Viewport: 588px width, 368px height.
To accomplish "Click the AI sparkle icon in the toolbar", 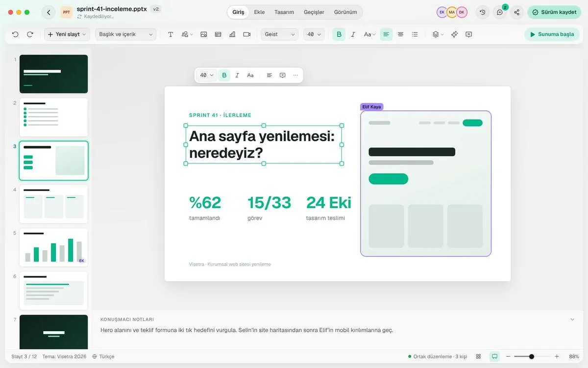I will (x=455, y=34).
